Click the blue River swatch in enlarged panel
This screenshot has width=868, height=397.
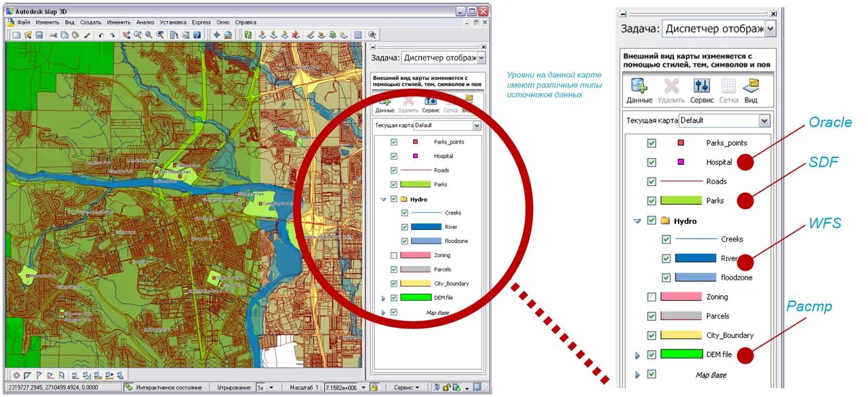tap(696, 258)
